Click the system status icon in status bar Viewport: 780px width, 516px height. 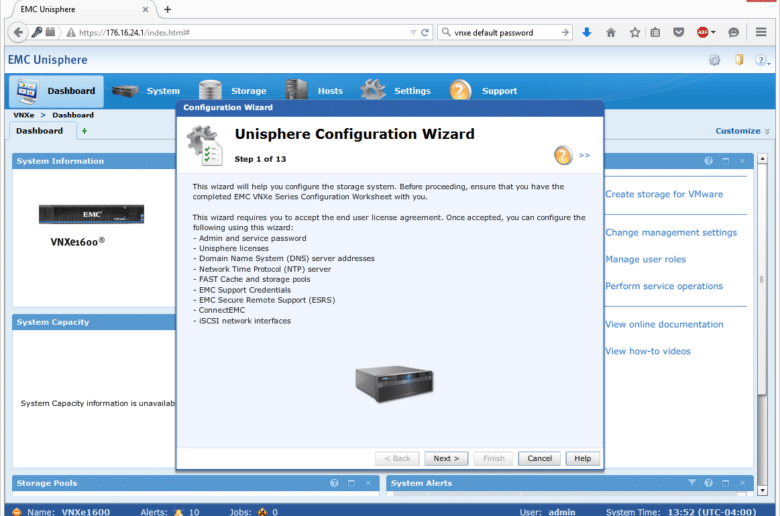(16, 512)
